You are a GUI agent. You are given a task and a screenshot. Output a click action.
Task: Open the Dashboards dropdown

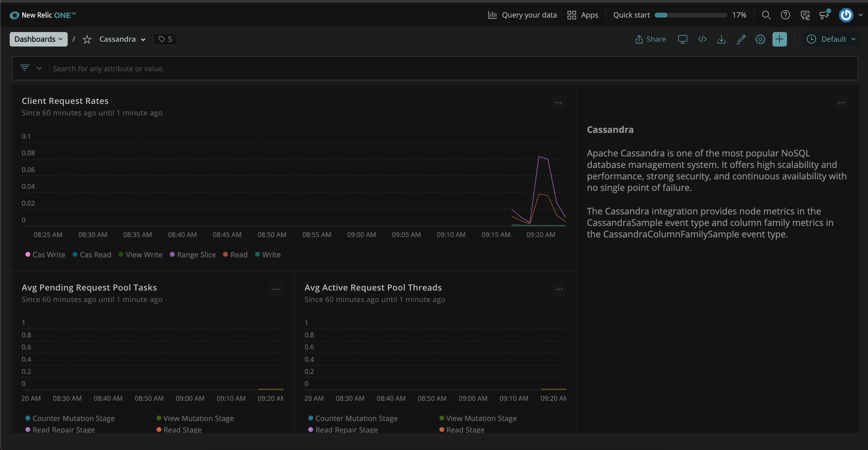[38, 39]
